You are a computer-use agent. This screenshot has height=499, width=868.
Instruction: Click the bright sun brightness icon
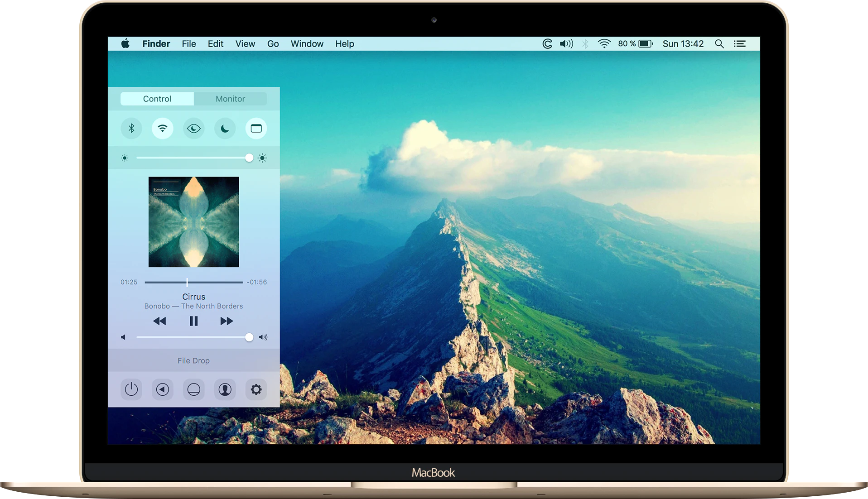pos(262,158)
